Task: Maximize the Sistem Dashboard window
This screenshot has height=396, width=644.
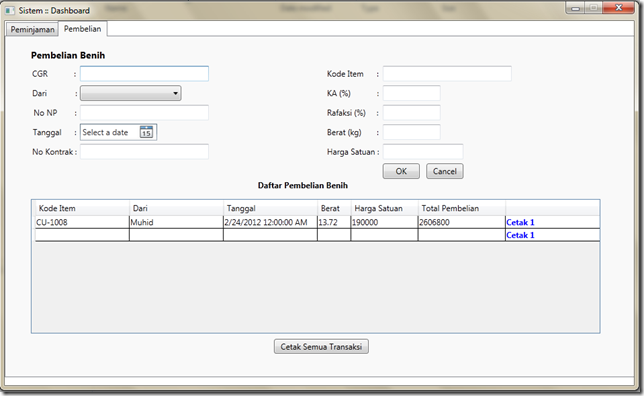Action: (593, 8)
